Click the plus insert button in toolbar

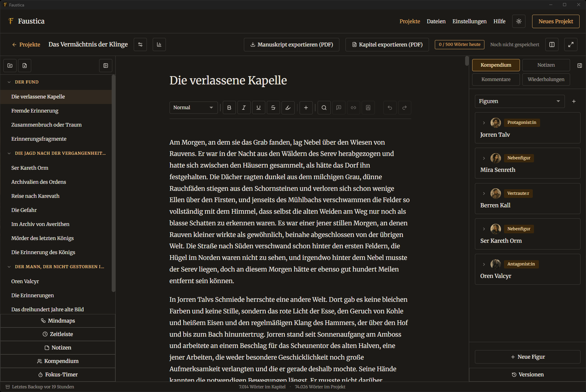point(306,108)
